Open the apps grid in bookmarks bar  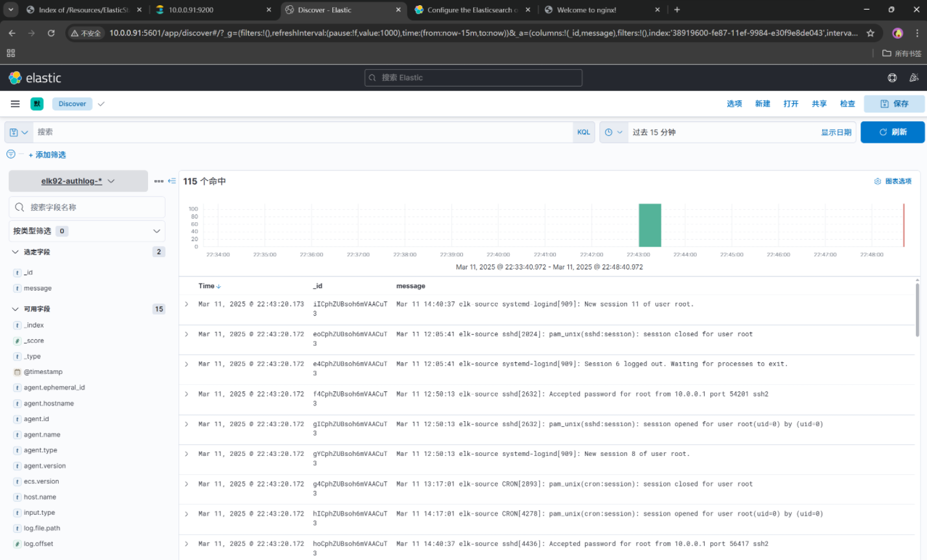[11, 54]
